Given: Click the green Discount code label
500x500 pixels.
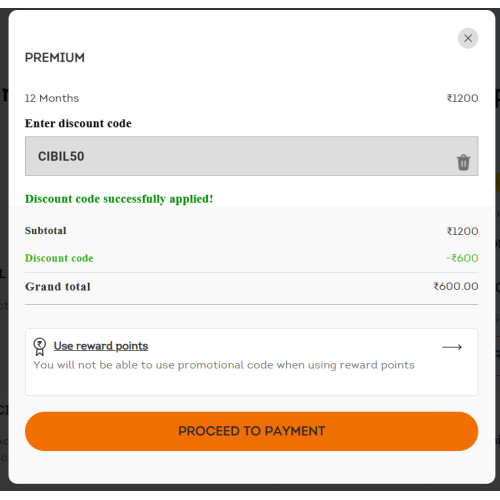Looking at the screenshot, I should click(x=59, y=258).
